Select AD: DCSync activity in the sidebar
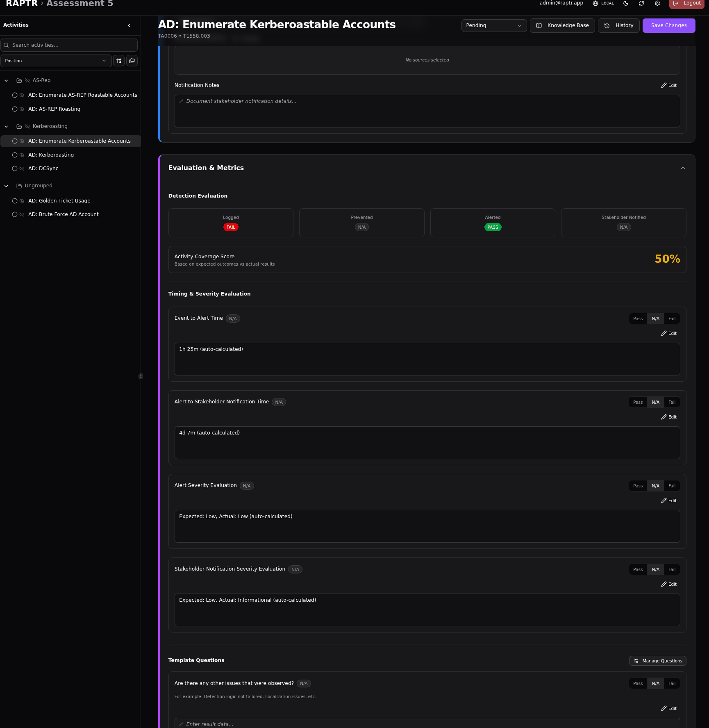This screenshot has height=728, width=709. (x=43, y=168)
